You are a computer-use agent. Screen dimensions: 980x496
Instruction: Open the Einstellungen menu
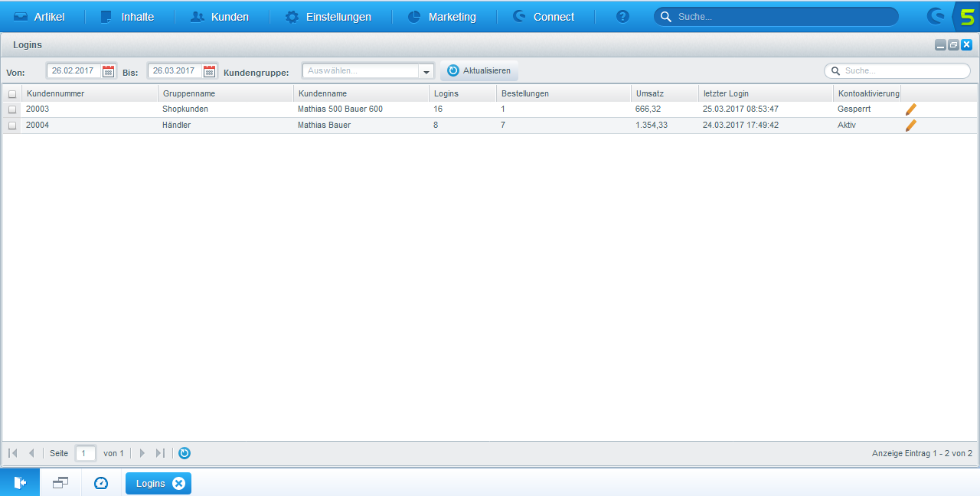pos(328,17)
